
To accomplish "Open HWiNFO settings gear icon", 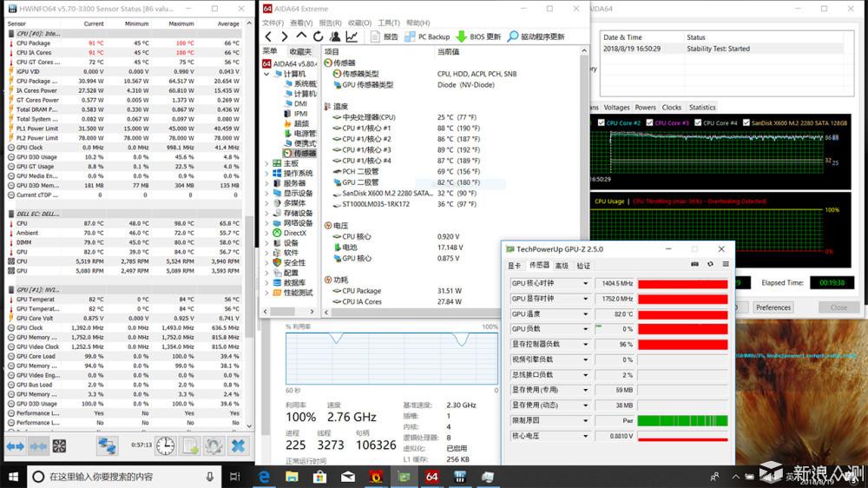I will pyautogui.click(x=214, y=446).
